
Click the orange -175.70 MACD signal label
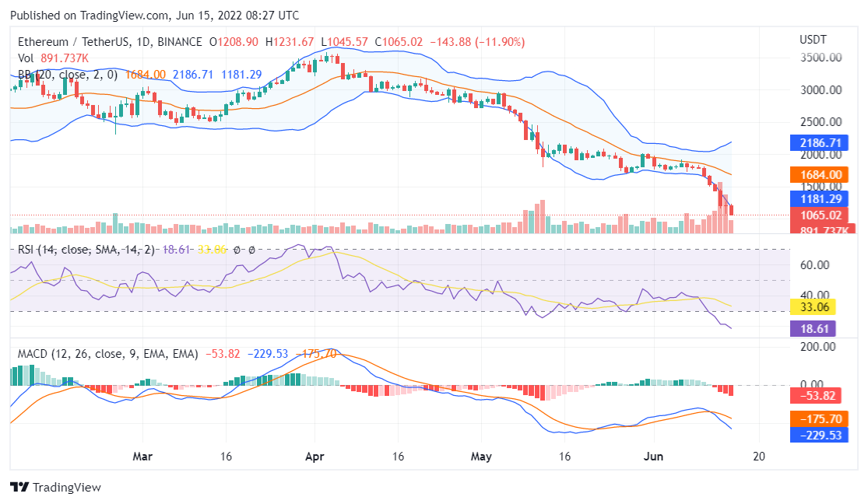(813, 418)
